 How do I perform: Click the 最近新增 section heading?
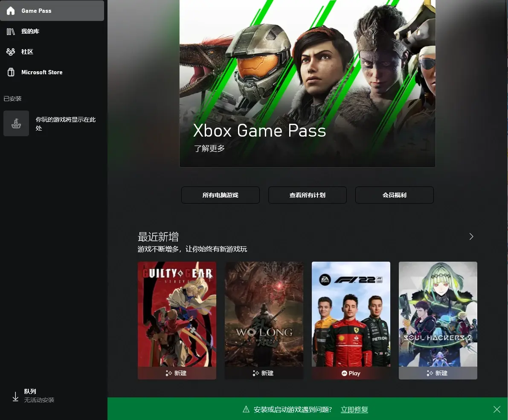(x=158, y=237)
